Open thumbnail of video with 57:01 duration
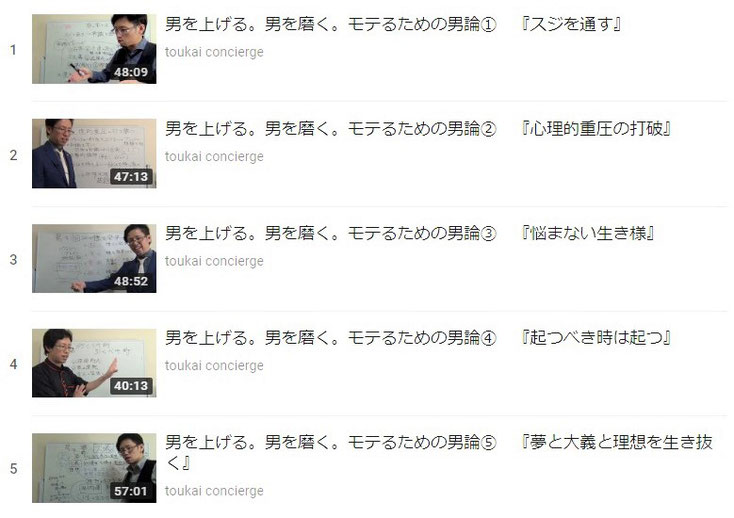 (94, 468)
